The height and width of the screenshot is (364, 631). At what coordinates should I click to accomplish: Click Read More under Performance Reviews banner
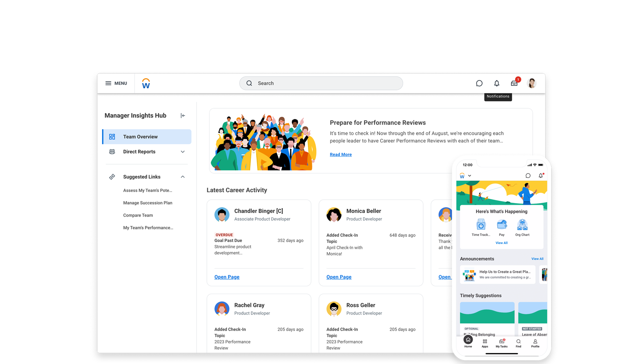click(x=341, y=154)
